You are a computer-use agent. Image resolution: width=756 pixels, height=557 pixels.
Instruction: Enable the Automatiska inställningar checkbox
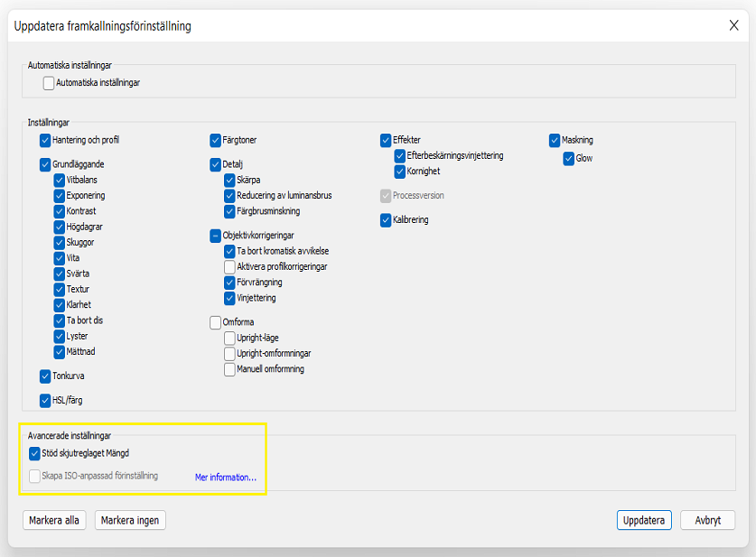[x=49, y=83]
